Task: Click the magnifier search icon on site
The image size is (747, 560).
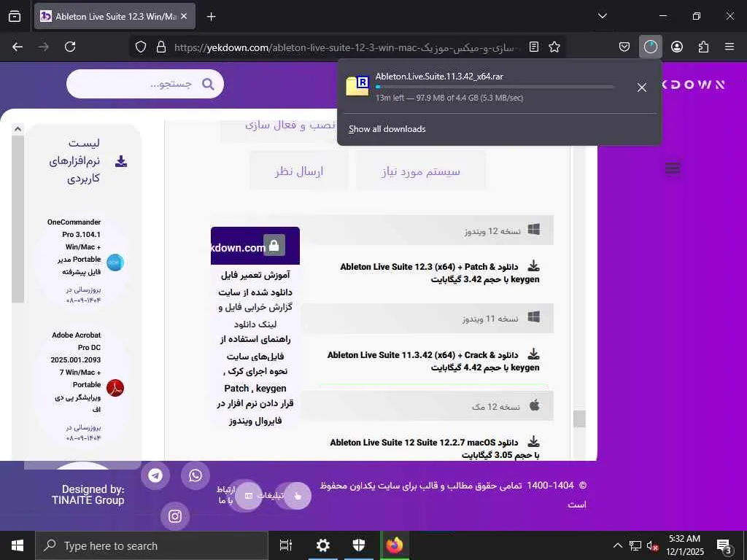Action: click(208, 84)
